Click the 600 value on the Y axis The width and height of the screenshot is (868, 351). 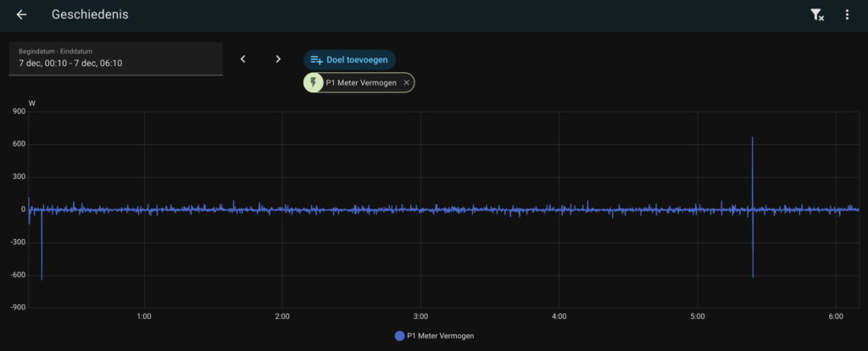(x=17, y=144)
